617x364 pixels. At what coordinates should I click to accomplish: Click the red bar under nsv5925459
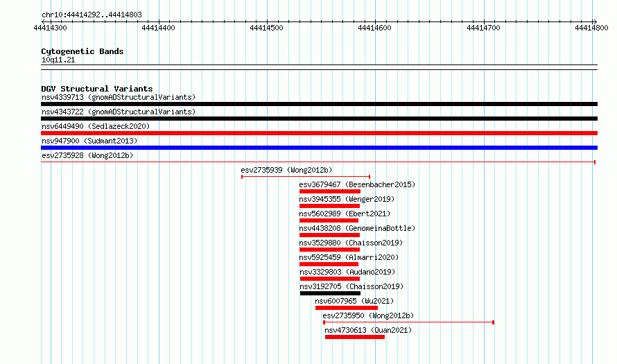(329, 264)
